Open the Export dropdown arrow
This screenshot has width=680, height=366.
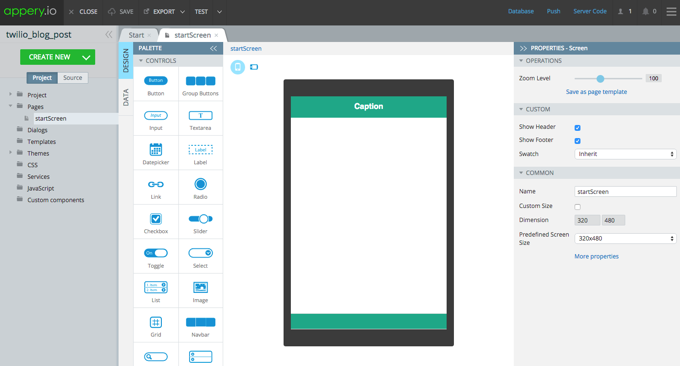(x=183, y=12)
